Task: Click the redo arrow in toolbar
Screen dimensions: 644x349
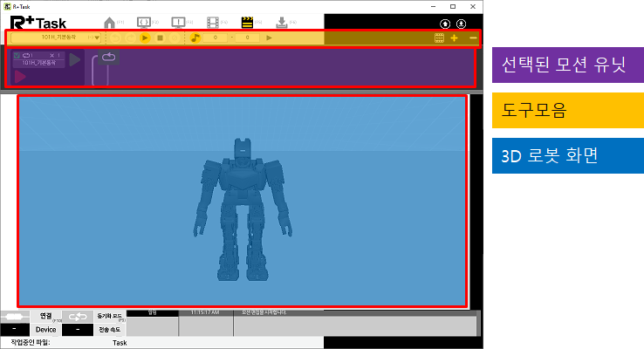Action: (130, 38)
